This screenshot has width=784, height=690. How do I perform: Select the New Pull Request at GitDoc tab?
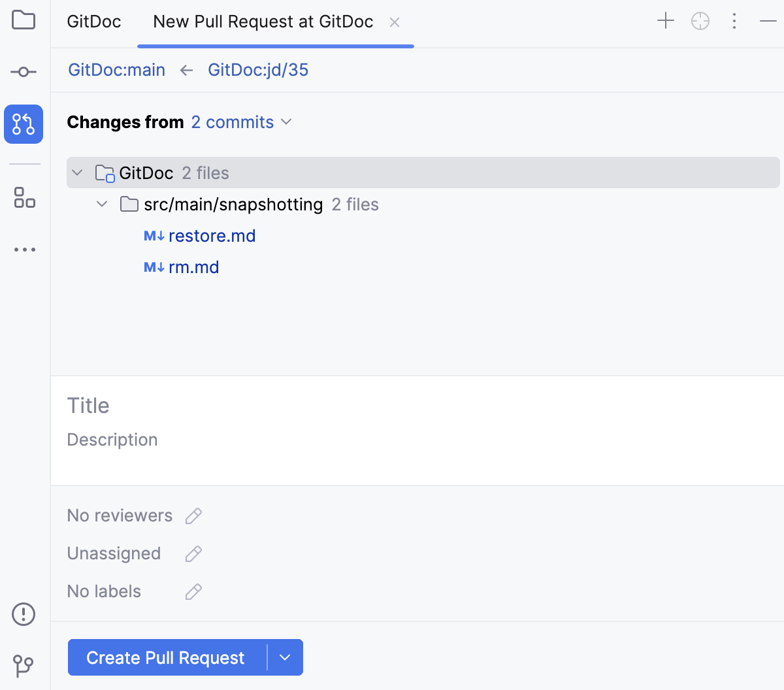(x=262, y=21)
